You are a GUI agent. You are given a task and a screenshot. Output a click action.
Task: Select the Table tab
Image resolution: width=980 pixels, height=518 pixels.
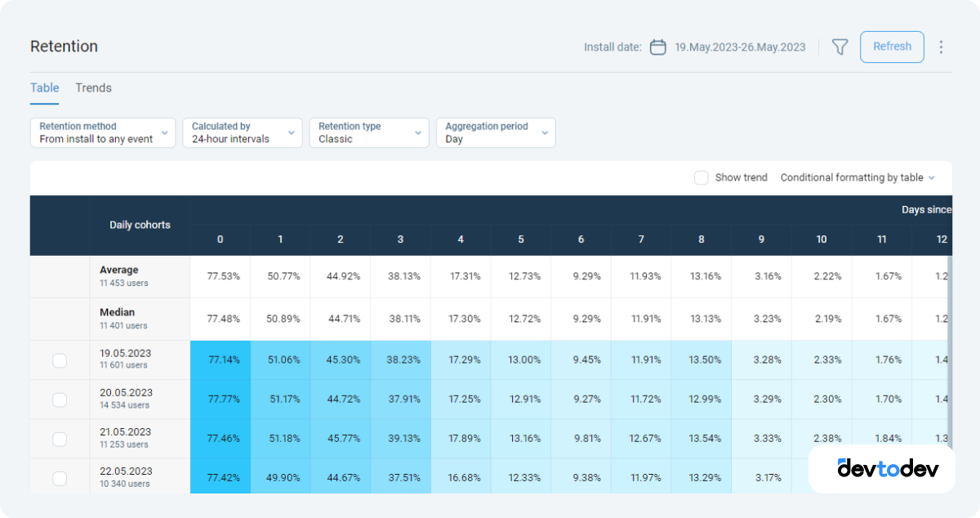44,87
